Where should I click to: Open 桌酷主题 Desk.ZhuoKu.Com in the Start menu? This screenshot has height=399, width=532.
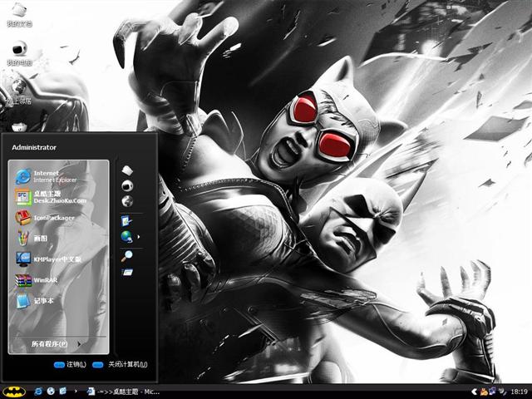[51, 197]
